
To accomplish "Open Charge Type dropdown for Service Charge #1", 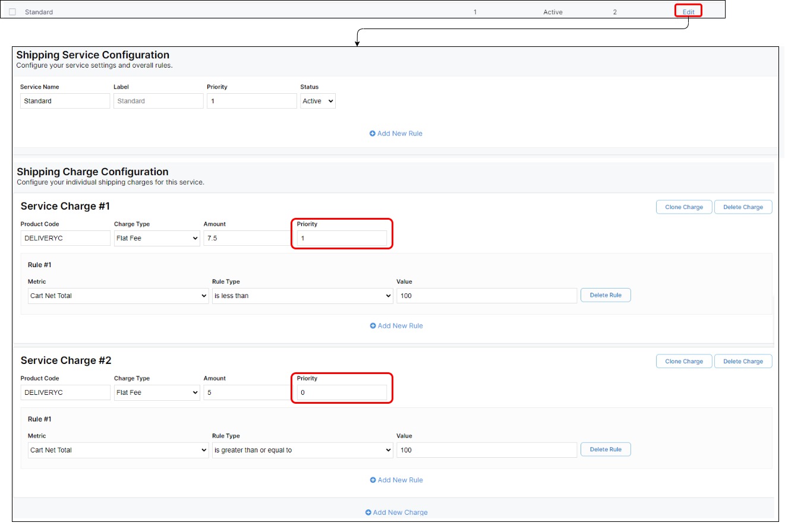I will [157, 238].
